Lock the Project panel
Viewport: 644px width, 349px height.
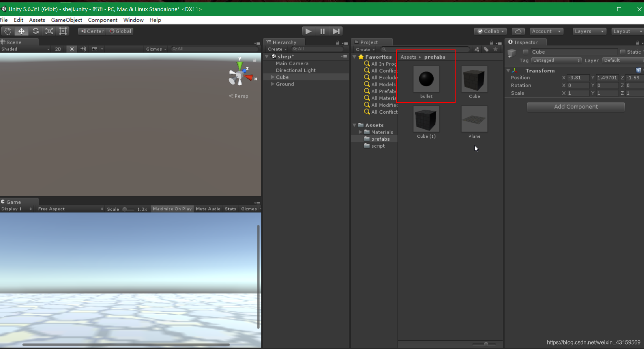(491, 43)
